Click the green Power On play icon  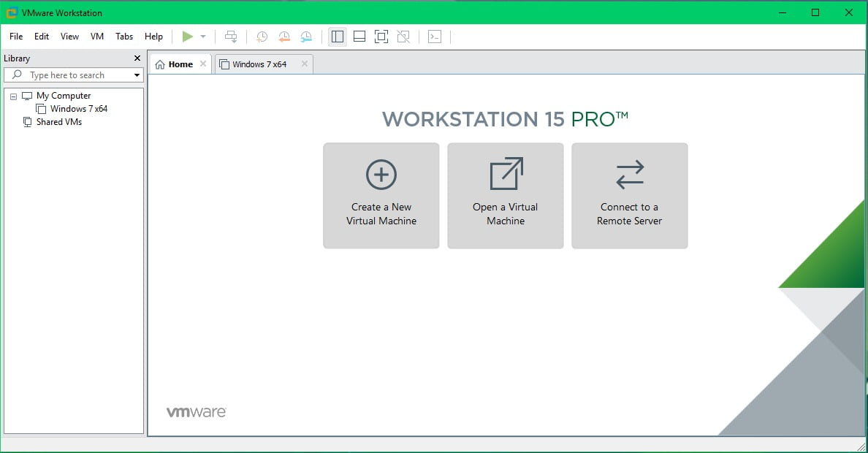[x=188, y=37]
